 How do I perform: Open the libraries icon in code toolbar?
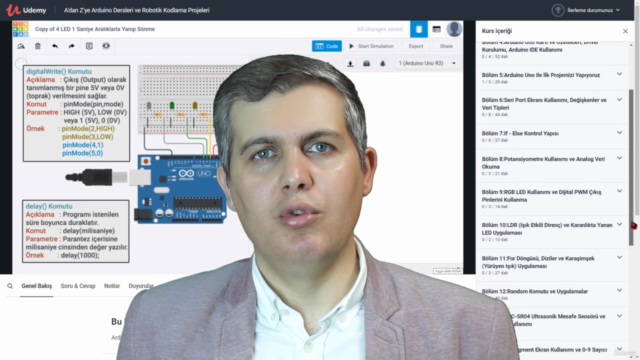pos(367,64)
